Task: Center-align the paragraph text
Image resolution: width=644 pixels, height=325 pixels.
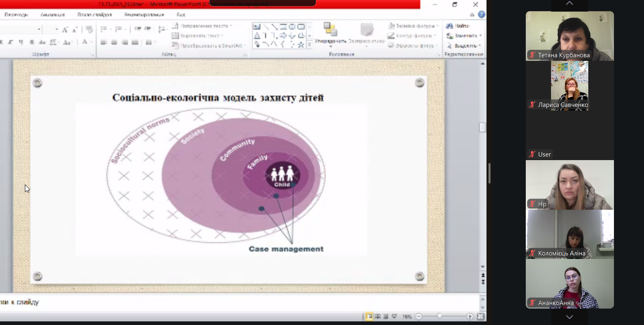Action: click(114, 42)
